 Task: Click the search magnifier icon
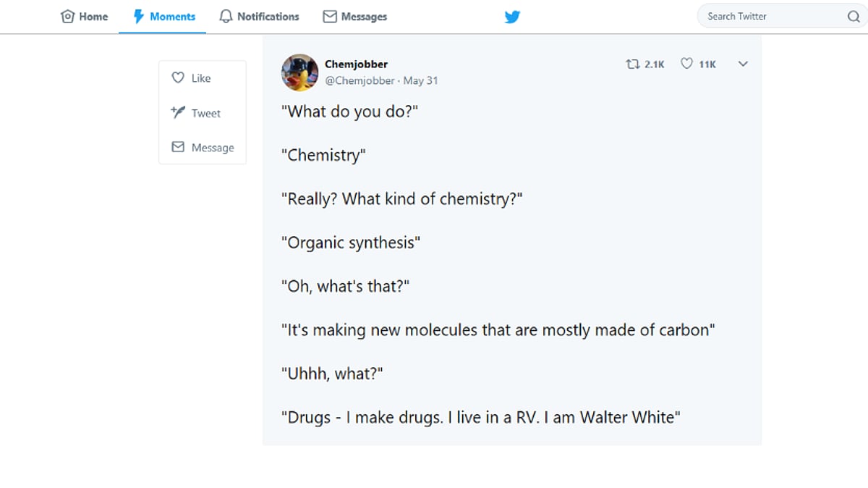pos(854,16)
